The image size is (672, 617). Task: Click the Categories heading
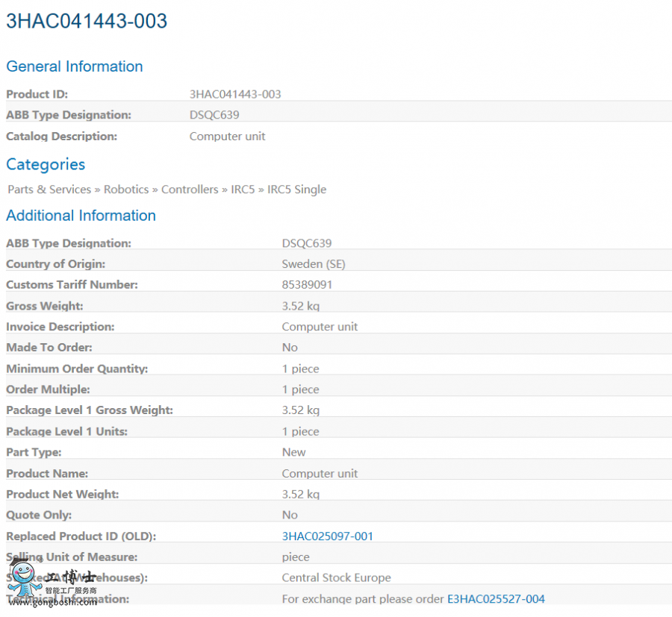click(x=46, y=164)
